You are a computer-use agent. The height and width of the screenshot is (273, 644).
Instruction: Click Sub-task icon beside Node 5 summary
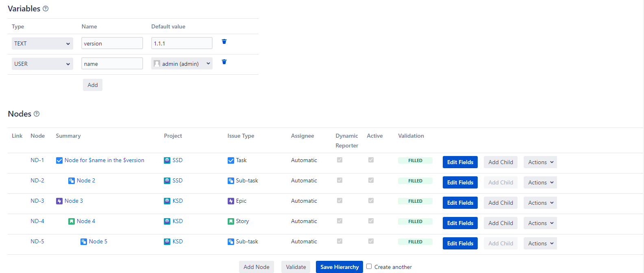[83, 242]
